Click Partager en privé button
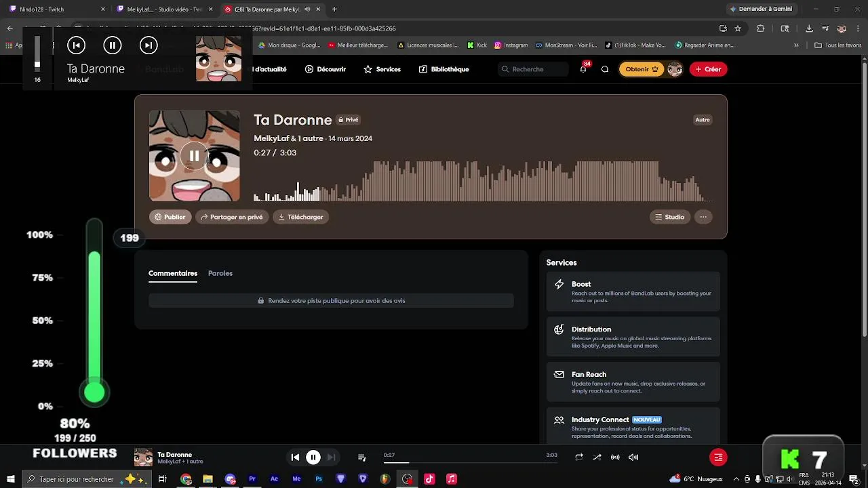868x488 pixels. click(232, 217)
